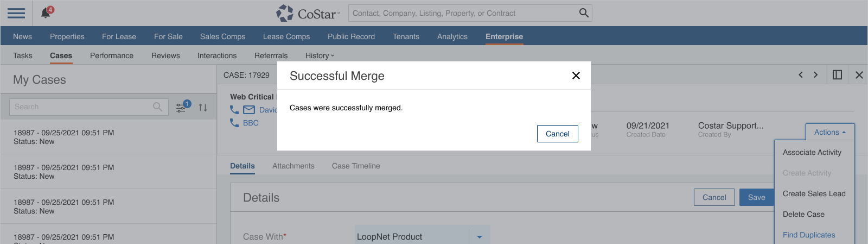The image size is (868, 244).
Task: Collapse the Actions dropdown menu
Action: pyautogui.click(x=829, y=132)
